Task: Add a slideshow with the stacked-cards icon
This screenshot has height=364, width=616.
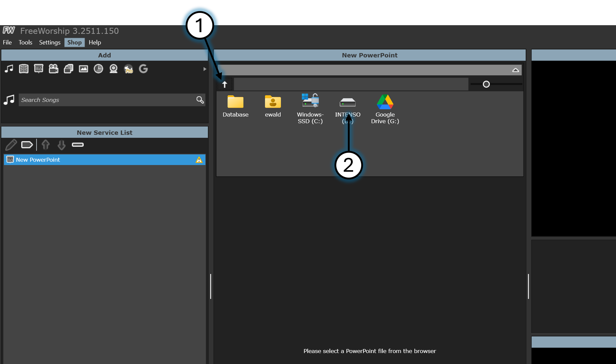Action: pyautogui.click(x=68, y=69)
